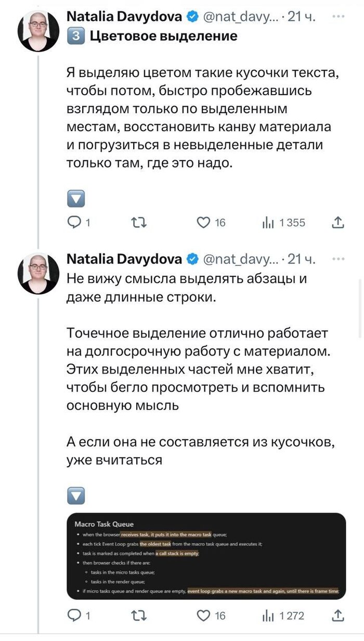This screenshot has width=364, height=641.
Task: Click reply icon under Macro Task Queue image
Action: (75, 616)
